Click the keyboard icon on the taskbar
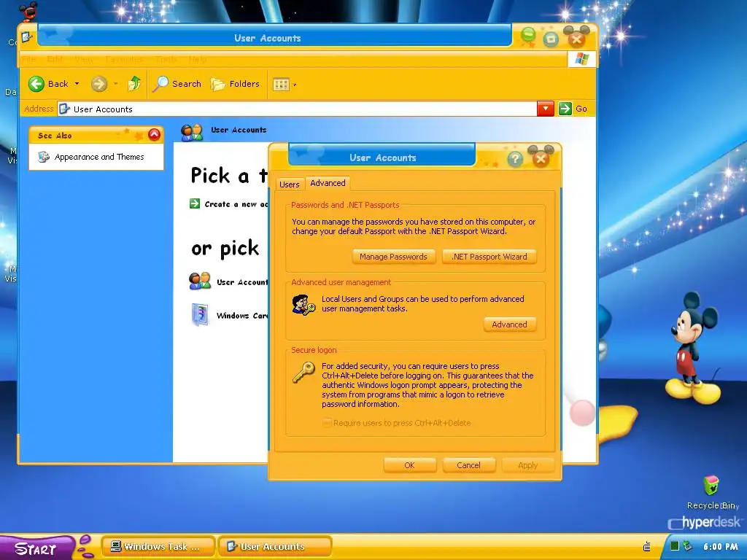747x560 pixels. (647, 545)
